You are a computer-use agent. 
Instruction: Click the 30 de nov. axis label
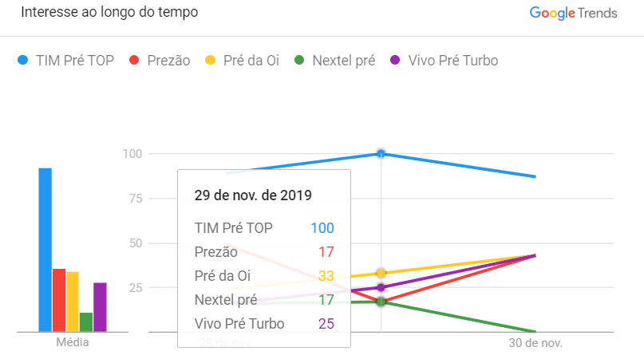coord(535,342)
